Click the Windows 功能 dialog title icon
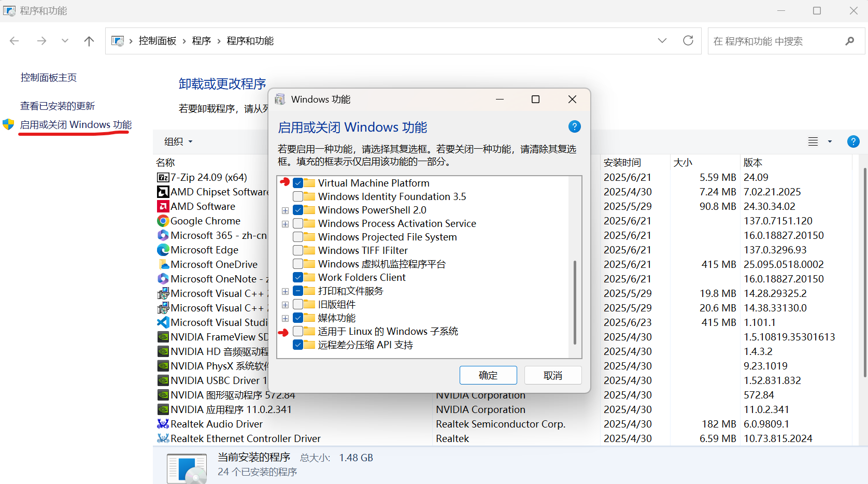 click(x=280, y=99)
